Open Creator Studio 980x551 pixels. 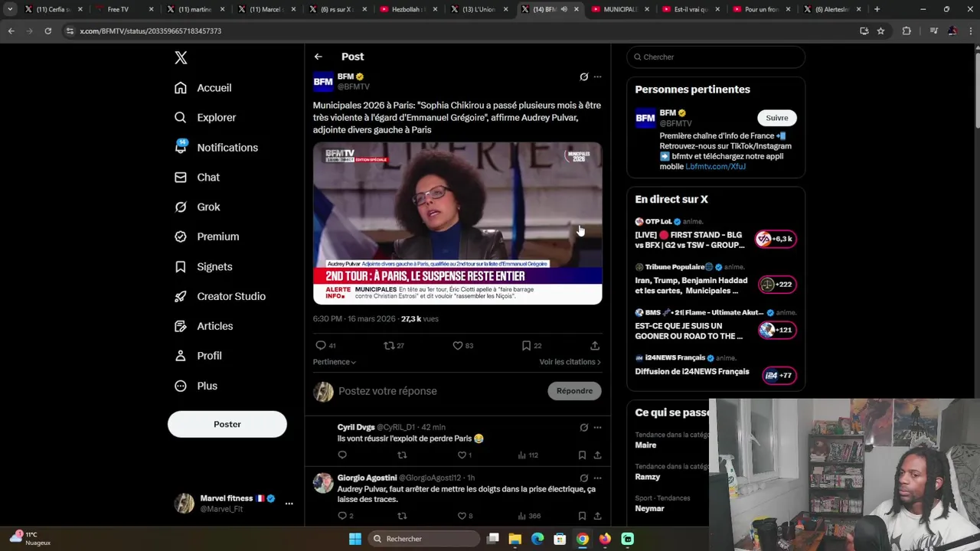tap(220, 297)
